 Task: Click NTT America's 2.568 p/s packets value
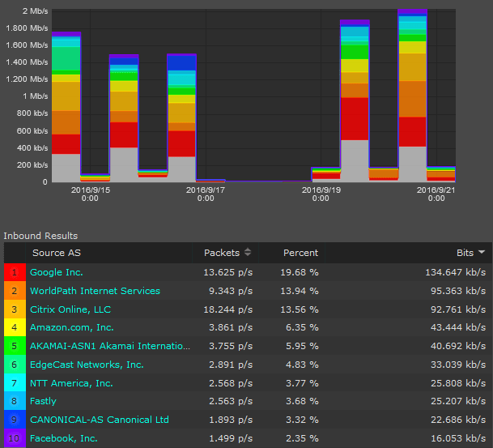click(x=231, y=383)
